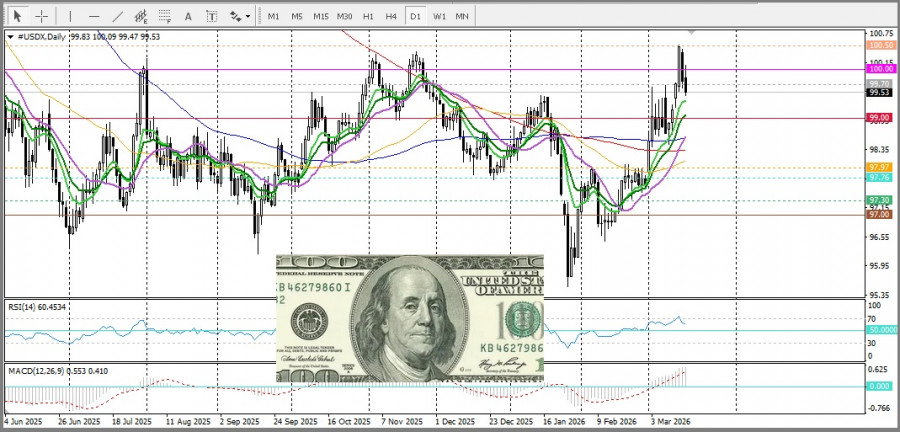
Task: Click the #USDX.Daily chart title text
Action: (42, 37)
